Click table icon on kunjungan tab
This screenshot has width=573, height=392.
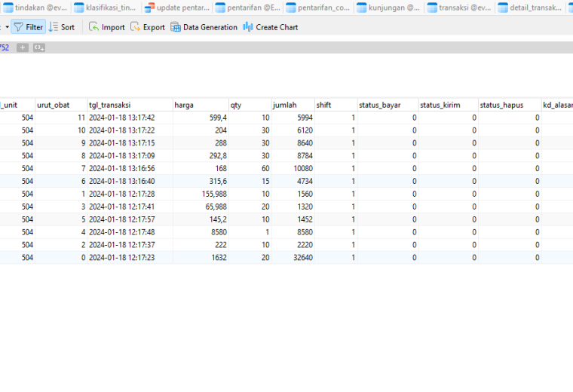[362, 8]
